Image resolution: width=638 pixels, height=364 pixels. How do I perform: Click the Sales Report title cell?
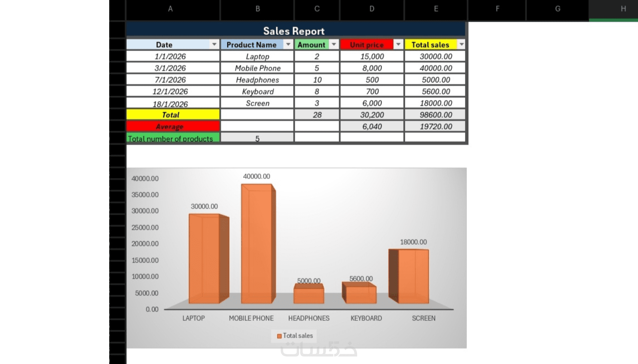point(295,30)
